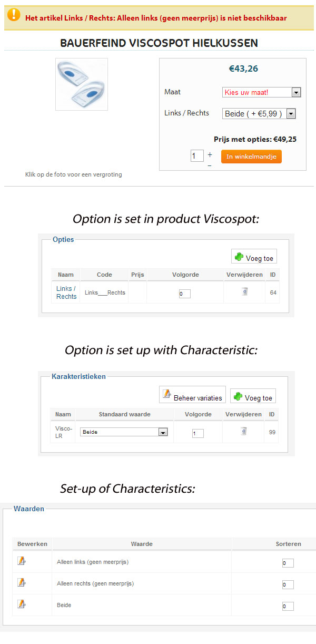The width and height of the screenshot is (316, 644).
Task: Expand the Standaard waarde Beide dropdown
Action: pyautogui.click(x=124, y=432)
